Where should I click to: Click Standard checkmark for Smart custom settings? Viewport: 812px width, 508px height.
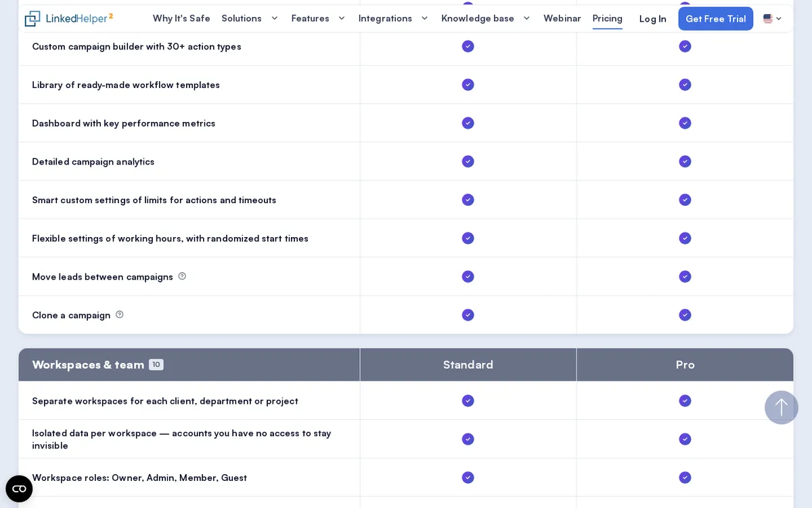click(468, 200)
